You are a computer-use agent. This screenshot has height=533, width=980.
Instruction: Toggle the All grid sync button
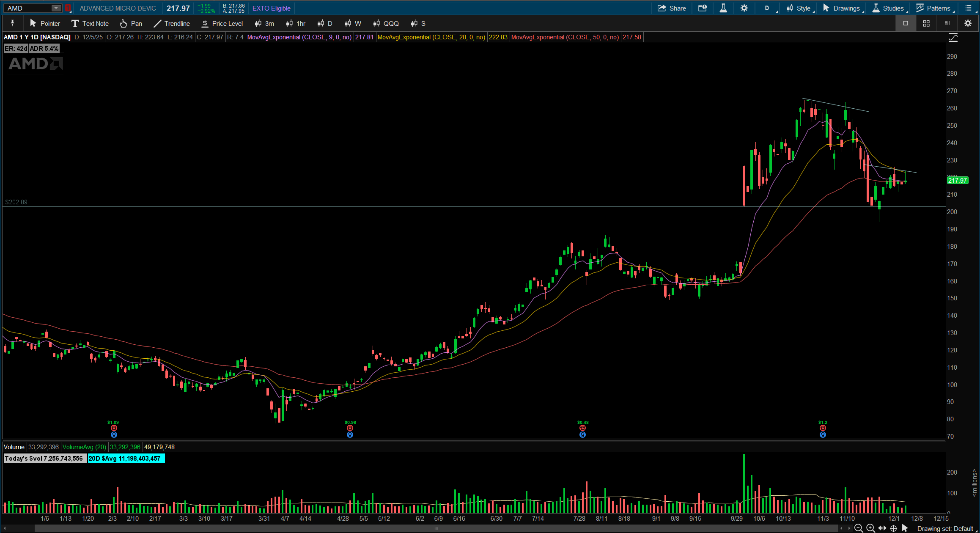[947, 23]
